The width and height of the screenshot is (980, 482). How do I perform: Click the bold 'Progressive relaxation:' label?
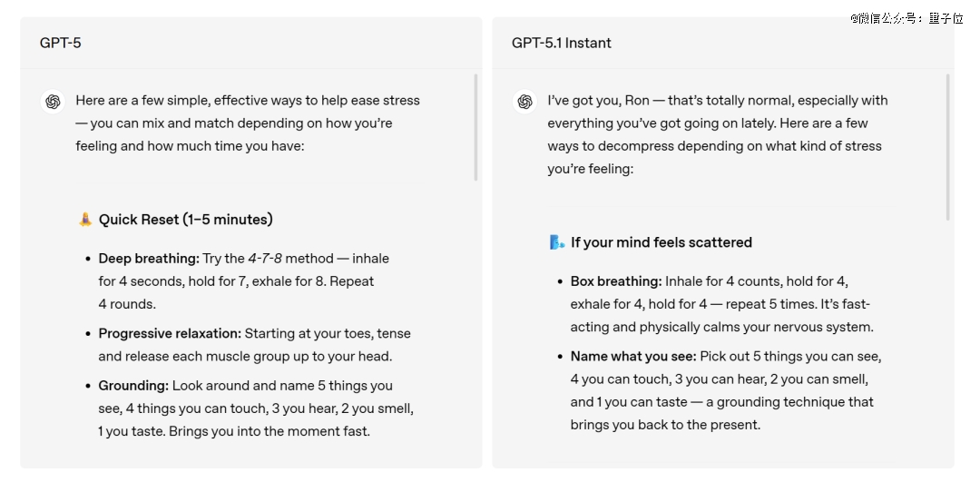pyautogui.click(x=169, y=333)
